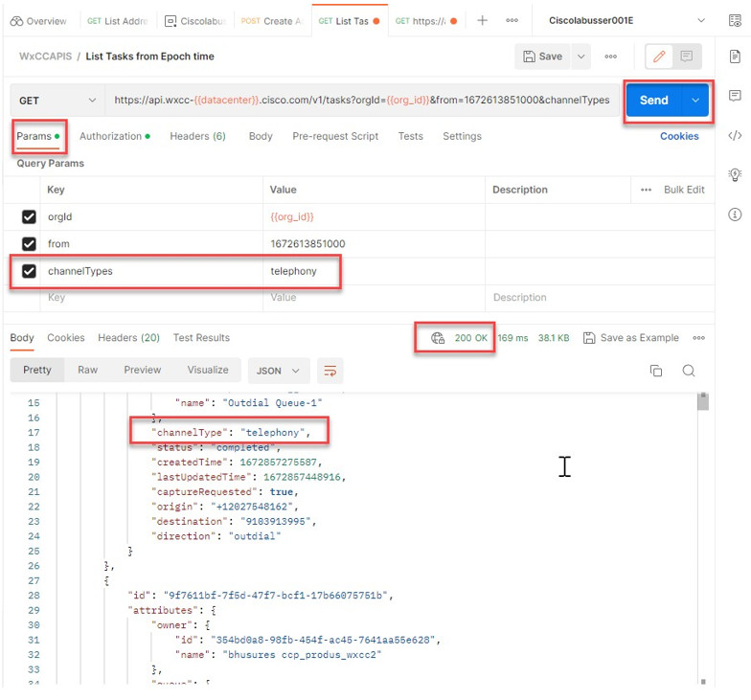Click the request URL field
This screenshot has height=700, width=751.
pos(362,101)
